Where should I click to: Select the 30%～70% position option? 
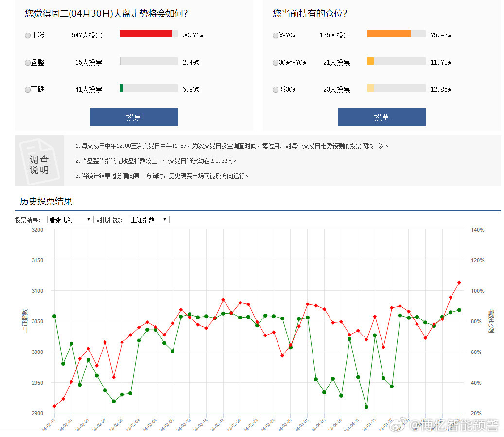pyautogui.click(x=275, y=62)
